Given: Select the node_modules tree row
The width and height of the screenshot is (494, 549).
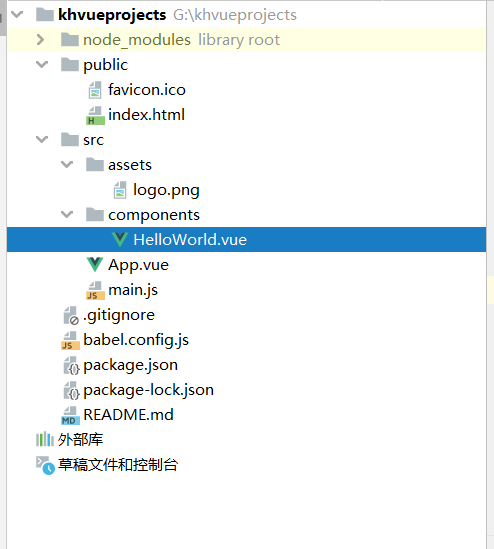Looking at the screenshot, I should [x=246, y=40].
